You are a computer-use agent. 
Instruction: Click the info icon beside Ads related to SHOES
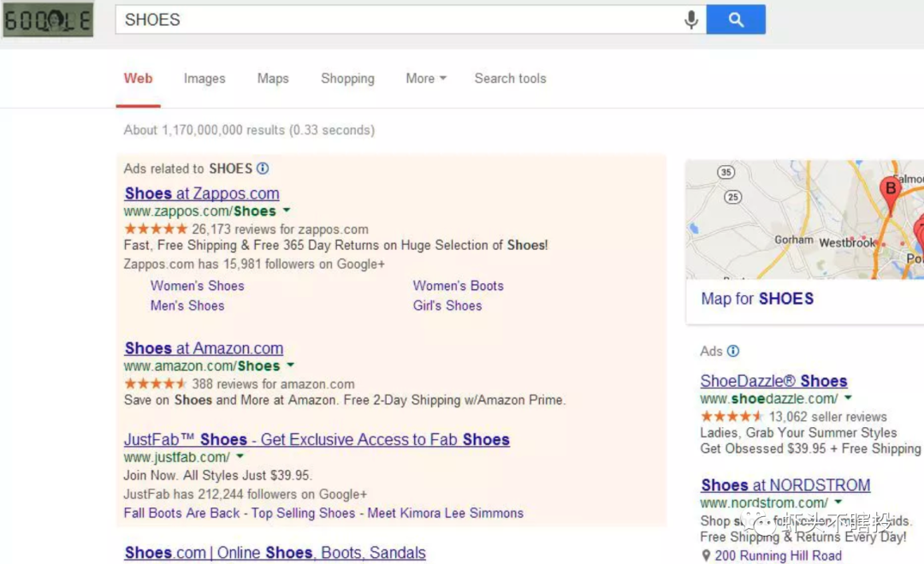tap(263, 169)
